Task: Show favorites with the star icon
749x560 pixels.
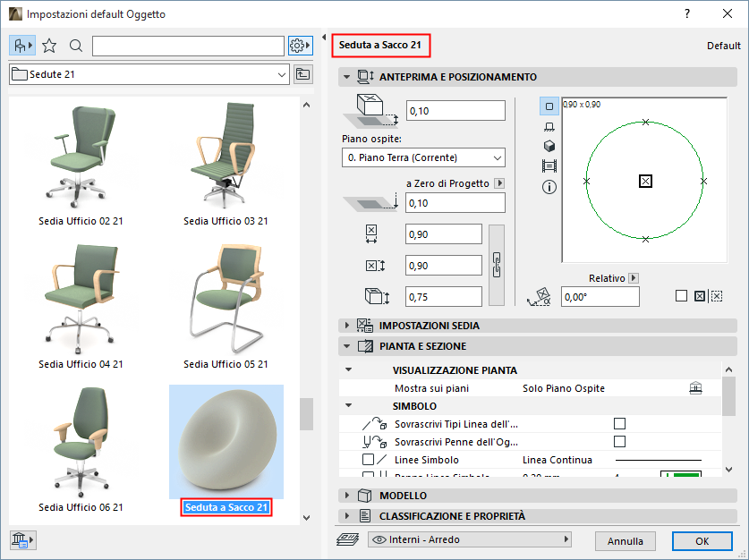Action: click(x=49, y=46)
